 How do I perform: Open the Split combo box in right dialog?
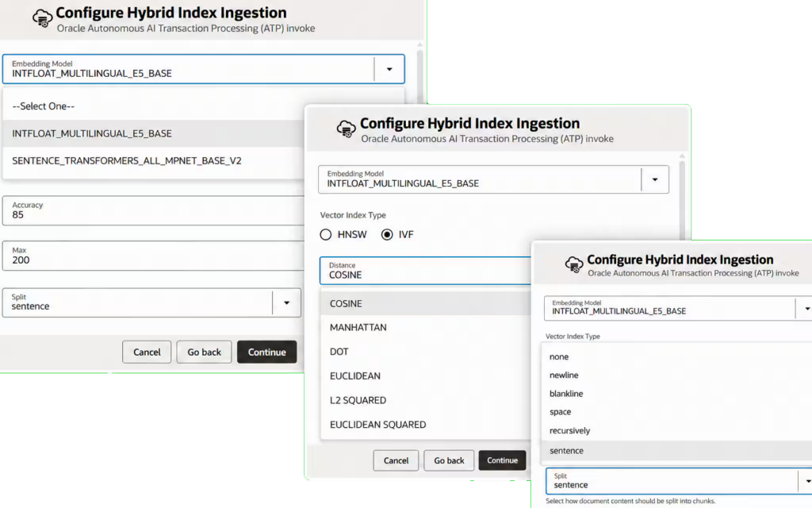point(679,481)
